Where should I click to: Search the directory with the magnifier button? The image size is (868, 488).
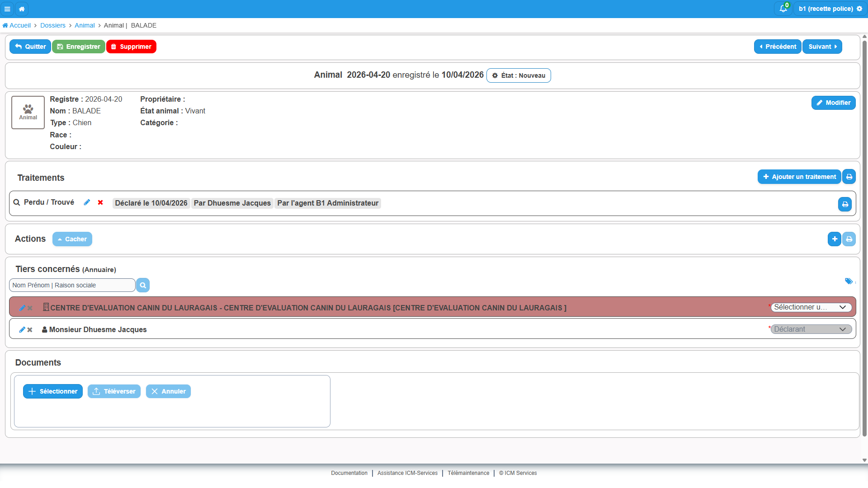143,285
